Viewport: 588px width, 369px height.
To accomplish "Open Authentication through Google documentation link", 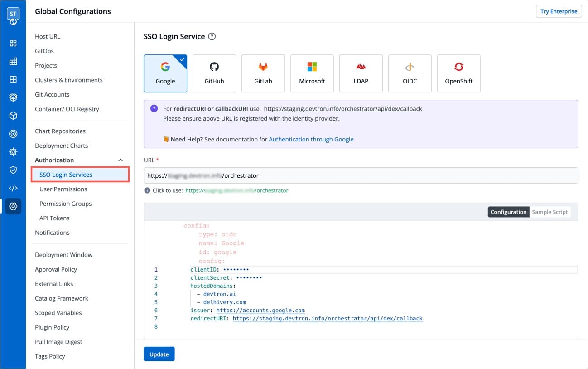I will (311, 139).
